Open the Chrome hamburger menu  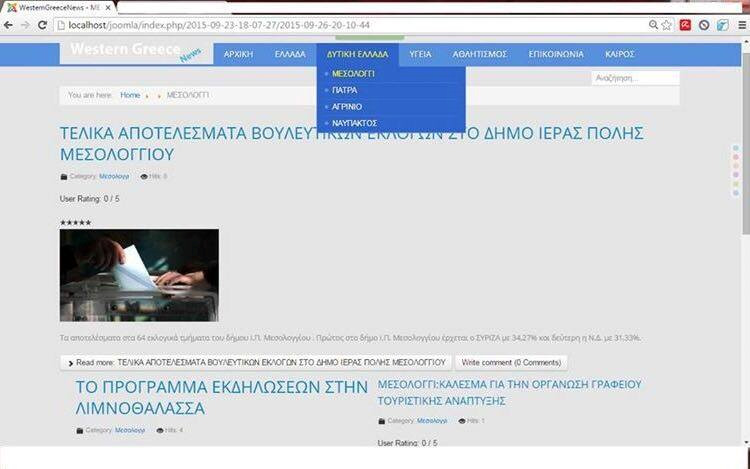tap(742, 25)
